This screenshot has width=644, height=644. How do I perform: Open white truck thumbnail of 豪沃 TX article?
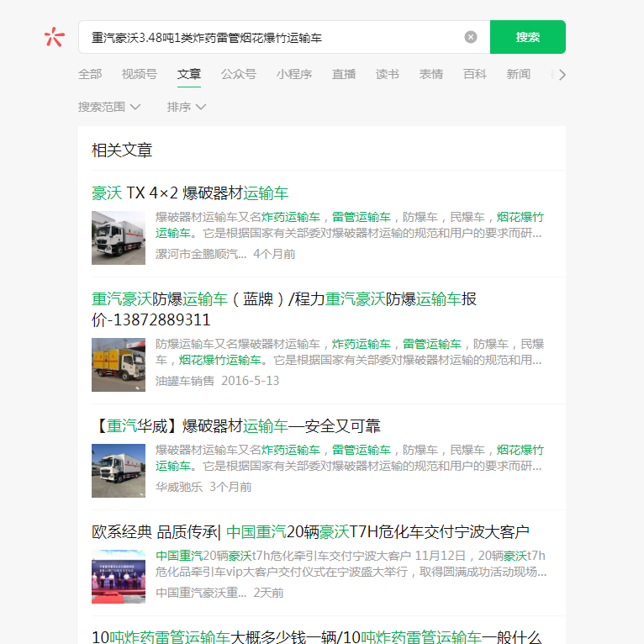tap(119, 238)
